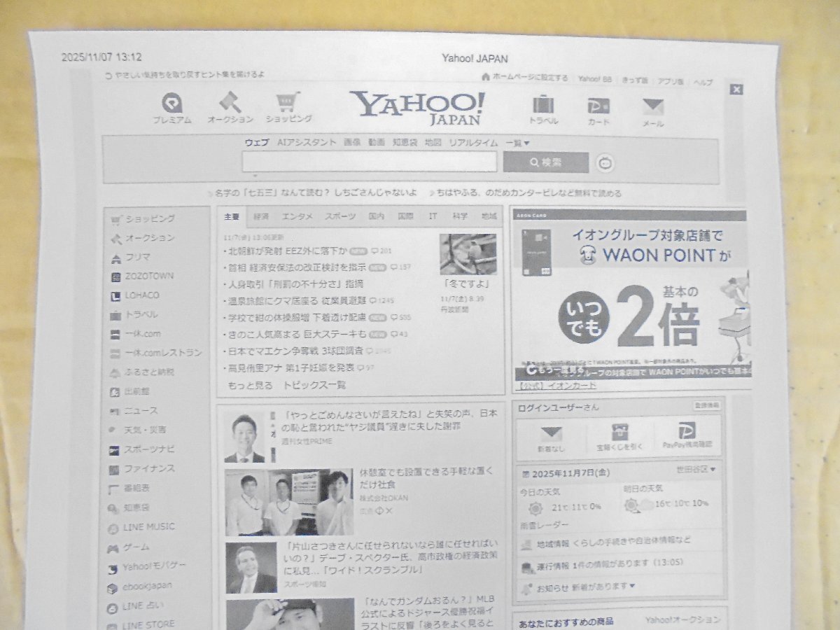Screen dimensions: 840x630
Task: Read headline 温泉旅館にクマ居座る 従業員避難
Action: tap(297, 301)
